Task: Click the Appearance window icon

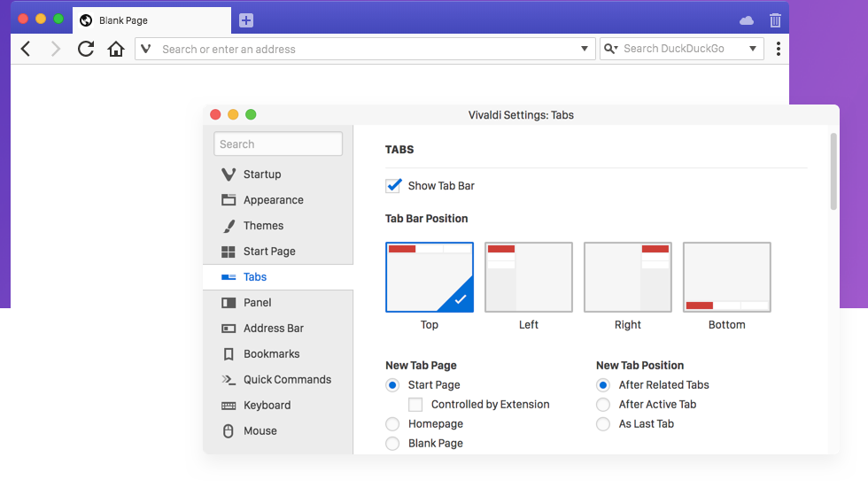Action: (x=229, y=200)
